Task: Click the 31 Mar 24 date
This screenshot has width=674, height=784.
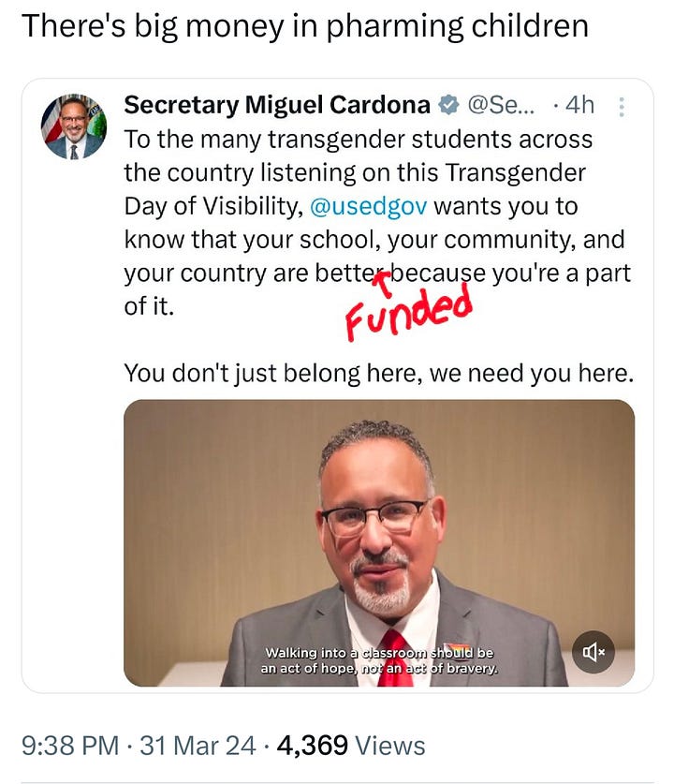Action: 198,746
